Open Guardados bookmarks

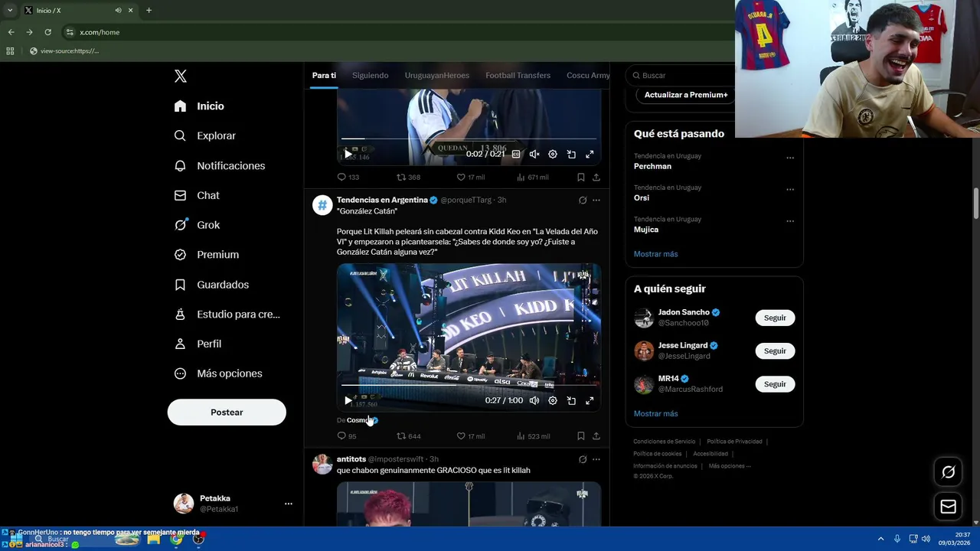[211, 285]
